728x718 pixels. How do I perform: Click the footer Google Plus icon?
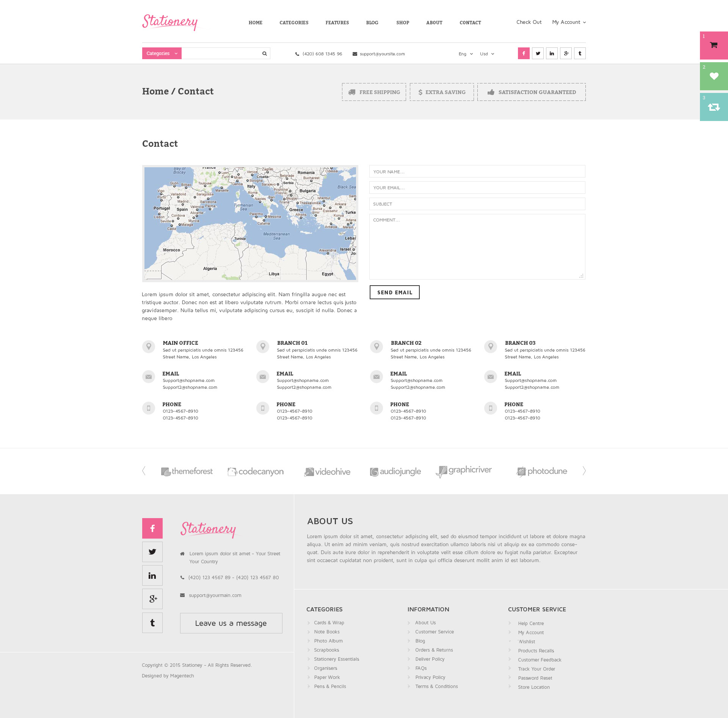152,599
